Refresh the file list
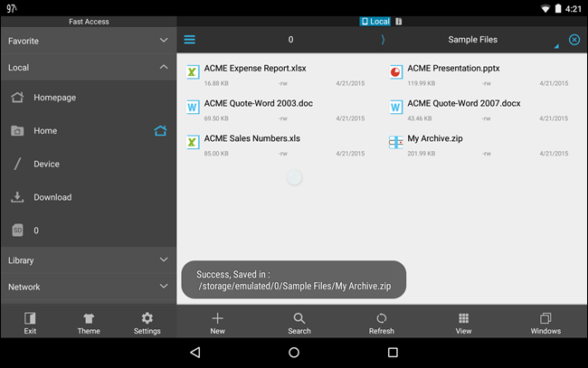Viewport: 588px width, 368px height. [382, 323]
